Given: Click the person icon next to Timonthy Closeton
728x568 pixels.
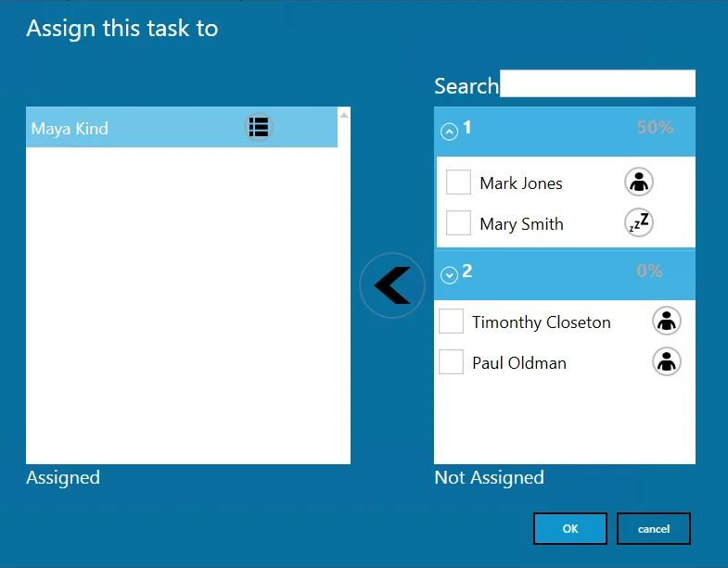Looking at the screenshot, I should tap(667, 321).
